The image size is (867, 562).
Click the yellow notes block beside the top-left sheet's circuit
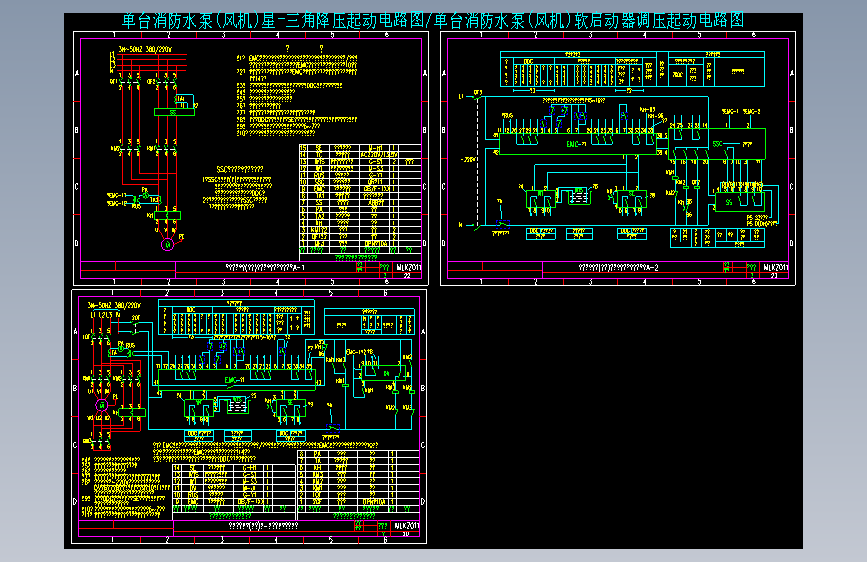pos(297,94)
